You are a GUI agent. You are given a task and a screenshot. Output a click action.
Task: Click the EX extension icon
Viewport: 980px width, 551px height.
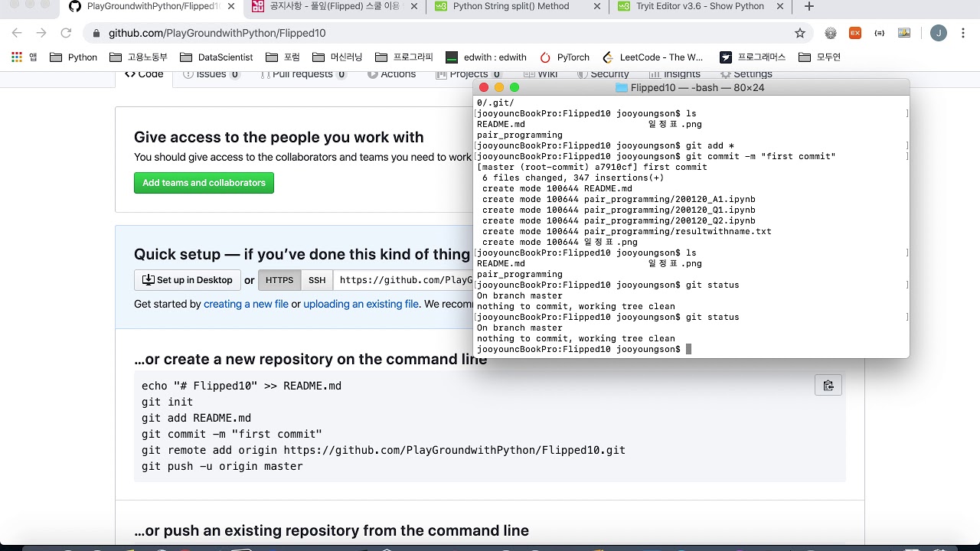point(855,33)
